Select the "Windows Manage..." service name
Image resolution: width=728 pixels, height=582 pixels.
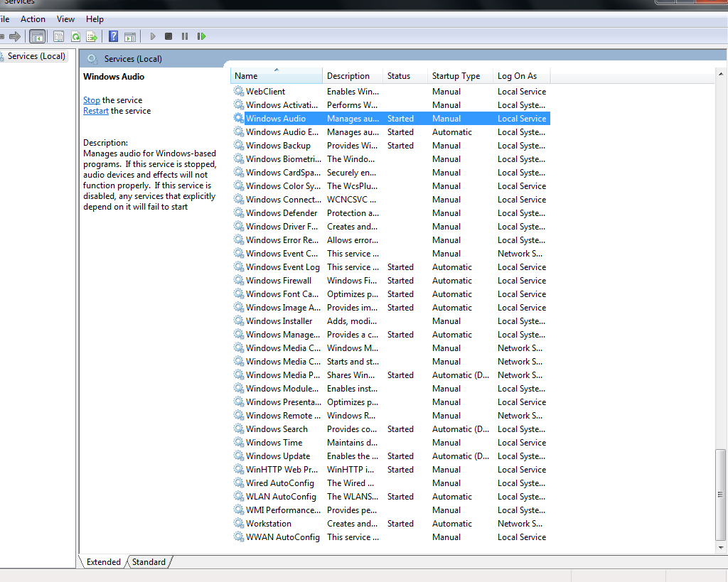pyautogui.click(x=283, y=334)
